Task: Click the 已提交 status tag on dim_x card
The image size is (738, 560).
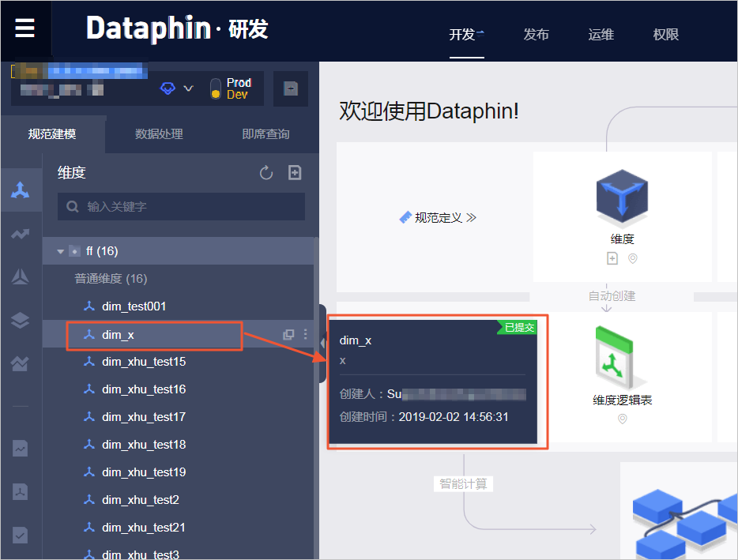Action: click(518, 328)
